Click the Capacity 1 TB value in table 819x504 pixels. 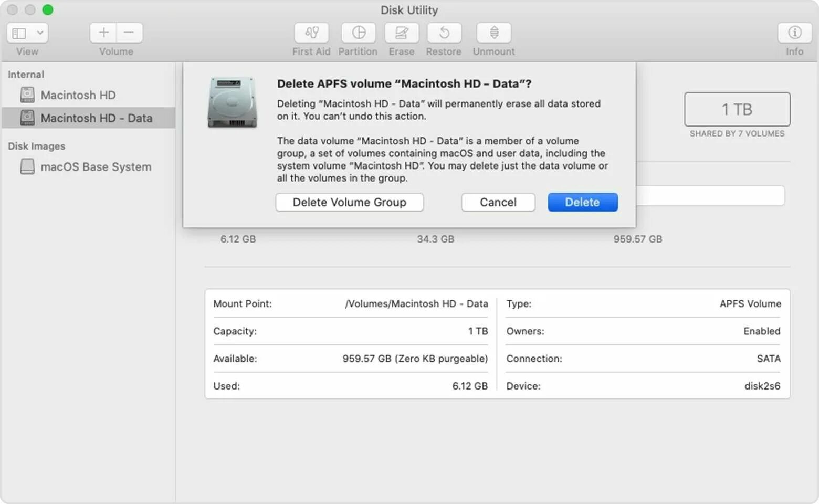[x=478, y=331]
